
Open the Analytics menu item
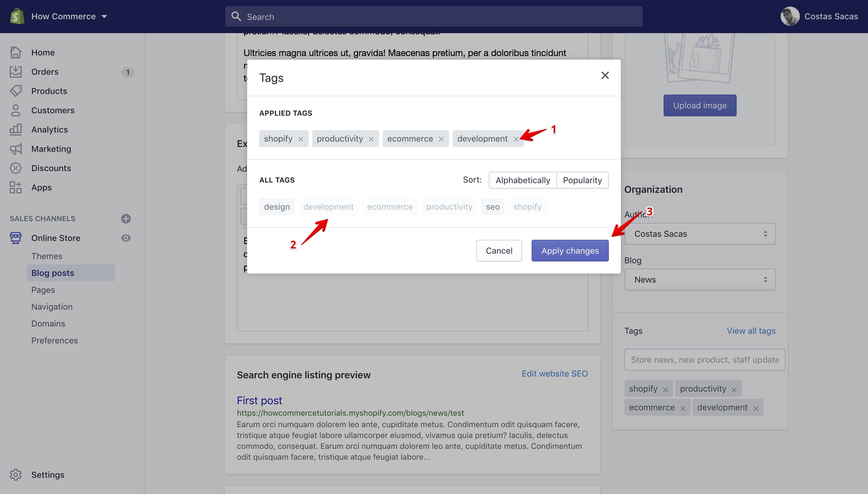49,130
